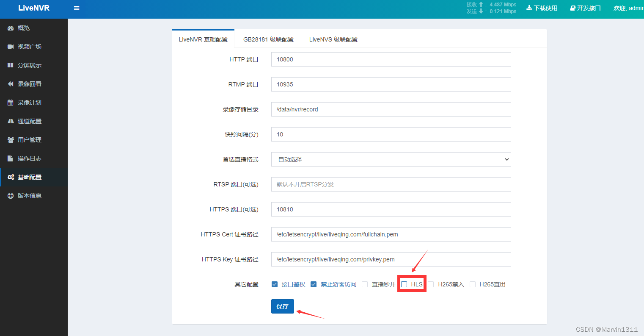
Task: Open the admin user menu
Action: pos(628,8)
